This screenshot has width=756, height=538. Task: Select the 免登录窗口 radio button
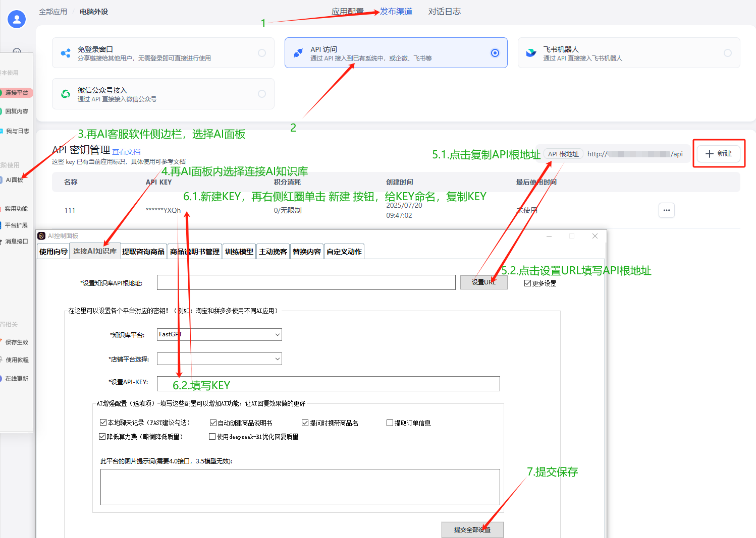262,53
